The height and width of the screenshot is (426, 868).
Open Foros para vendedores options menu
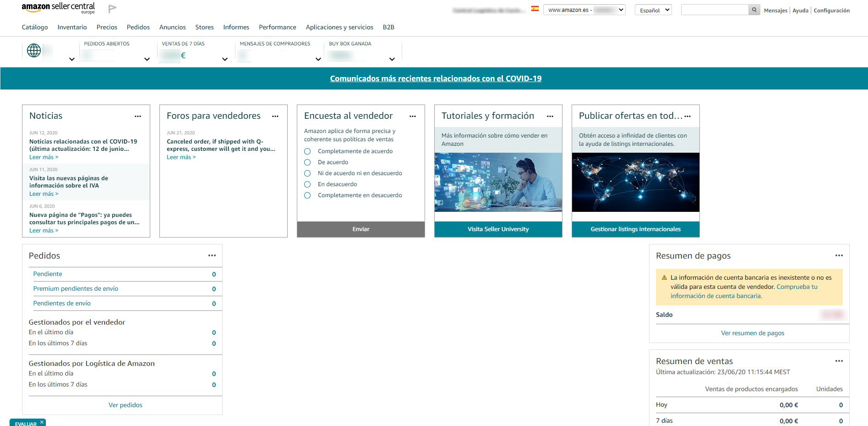(x=275, y=116)
